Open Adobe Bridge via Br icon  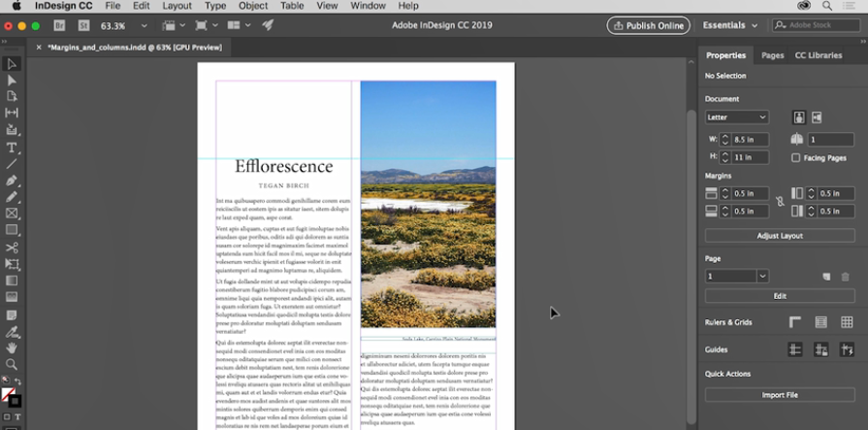tap(59, 25)
